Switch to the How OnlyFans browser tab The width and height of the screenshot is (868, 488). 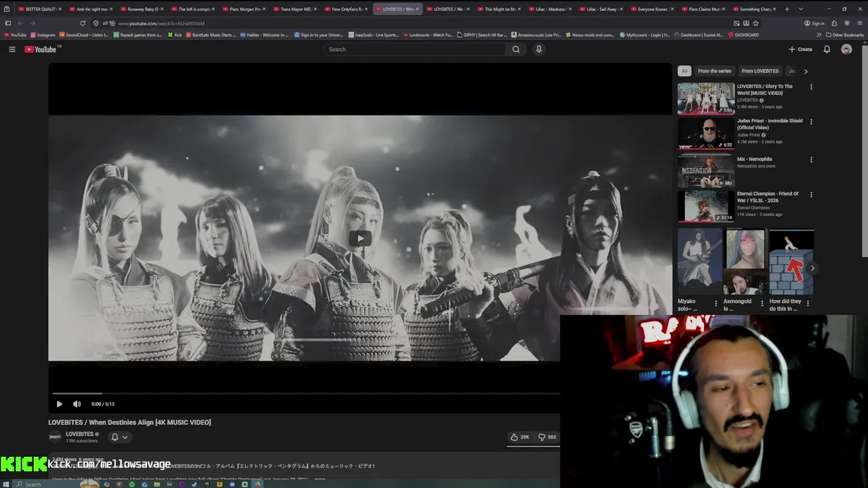[347, 9]
